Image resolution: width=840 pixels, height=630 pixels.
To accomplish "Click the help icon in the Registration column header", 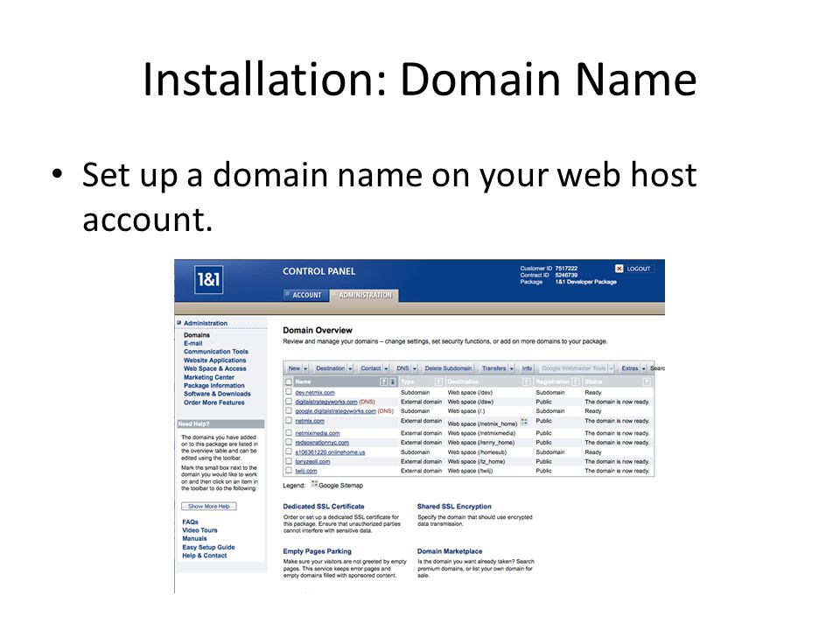I will click(576, 382).
